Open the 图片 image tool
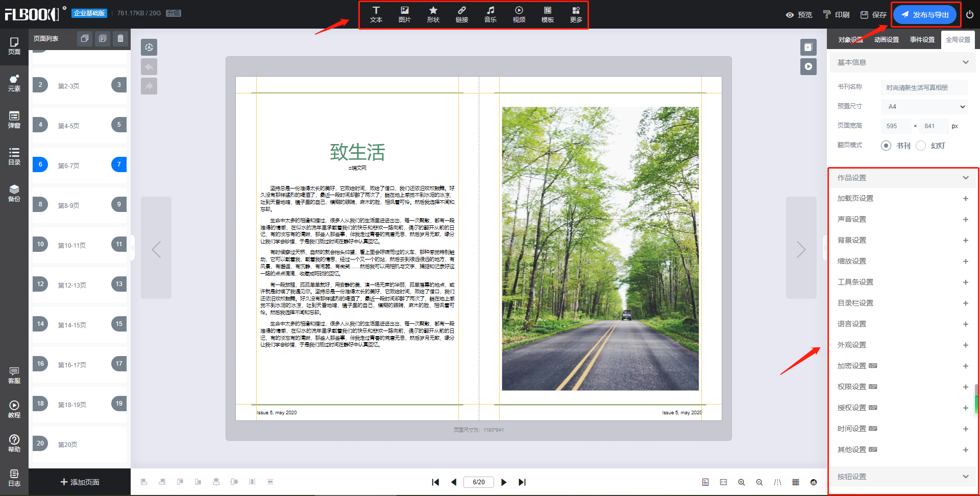 (x=405, y=15)
